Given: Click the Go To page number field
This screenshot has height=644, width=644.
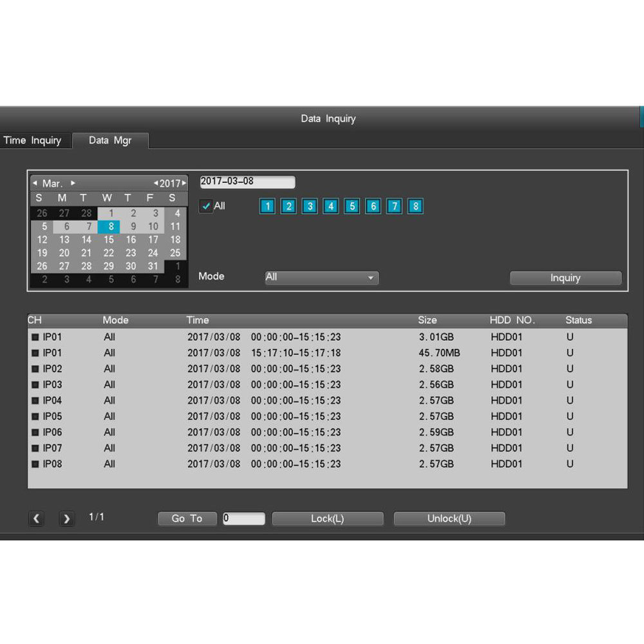Looking at the screenshot, I should tap(244, 518).
